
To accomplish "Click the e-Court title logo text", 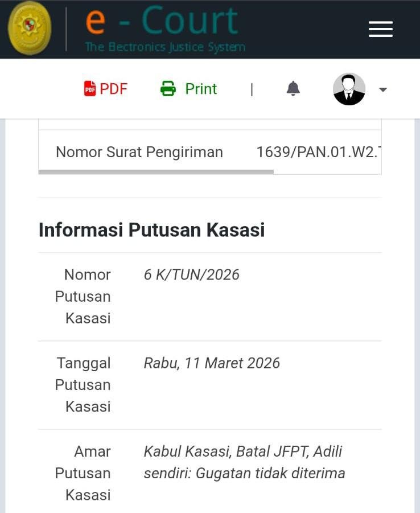I will pyautogui.click(x=162, y=21).
